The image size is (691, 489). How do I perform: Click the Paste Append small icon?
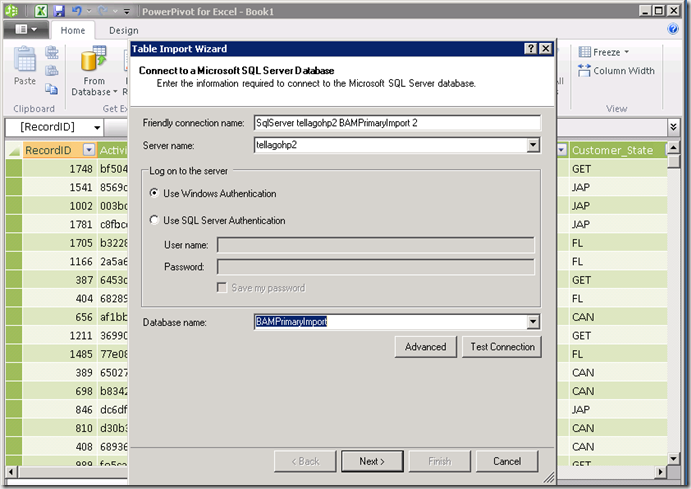[52, 52]
